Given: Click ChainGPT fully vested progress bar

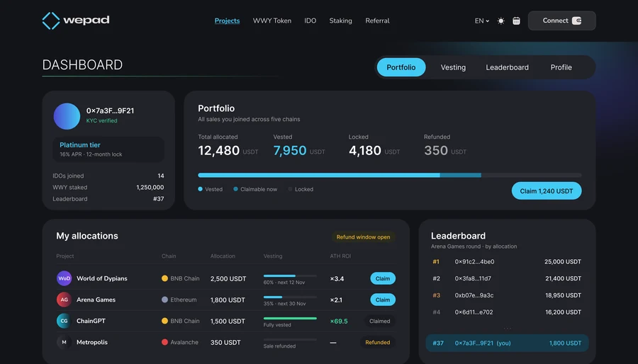Looking at the screenshot, I should pyautogui.click(x=290, y=318).
